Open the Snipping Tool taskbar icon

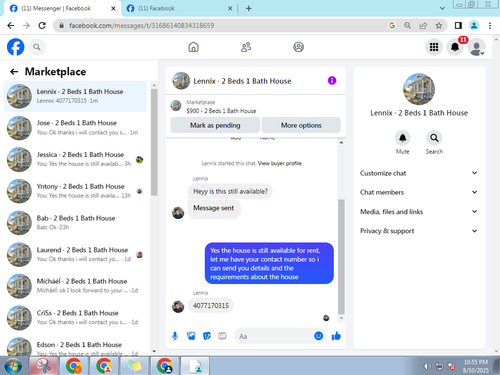(43, 366)
